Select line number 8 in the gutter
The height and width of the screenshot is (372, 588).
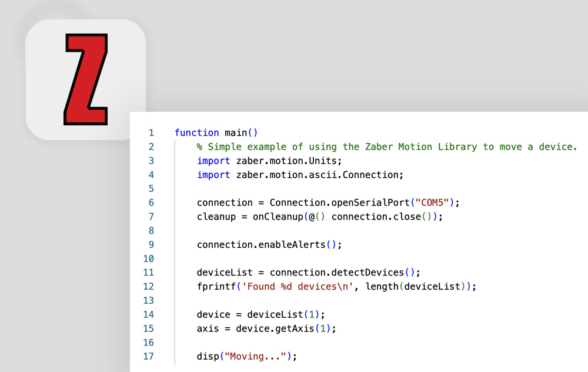click(x=151, y=231)
